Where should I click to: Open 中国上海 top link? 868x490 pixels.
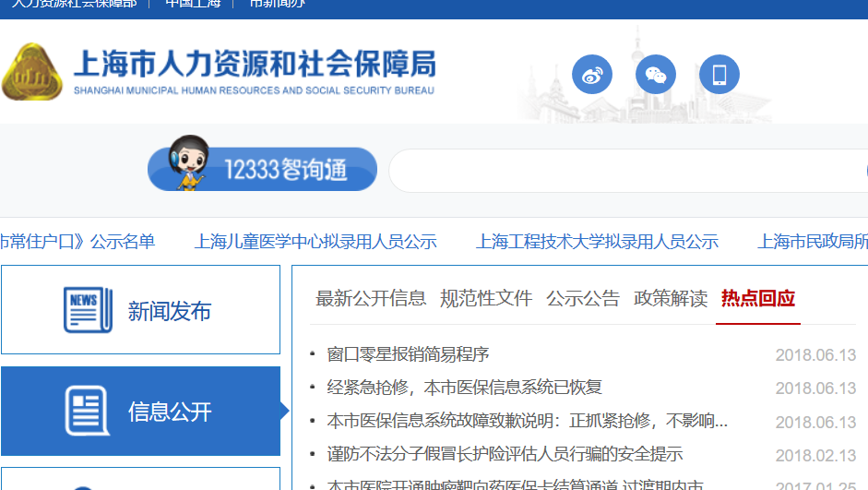193,4
